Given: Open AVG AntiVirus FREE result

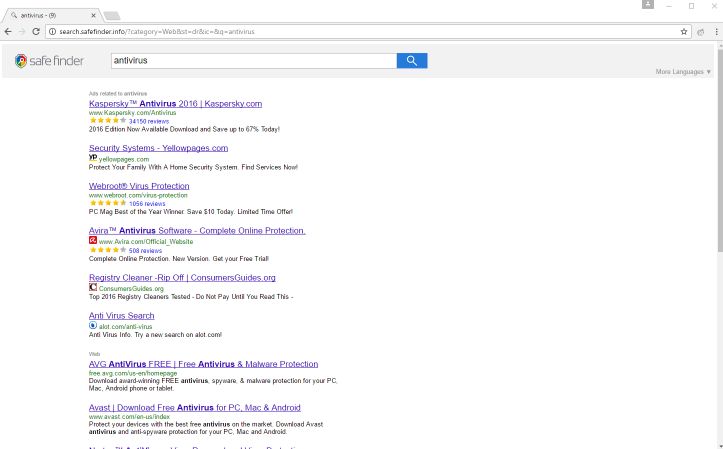Looking at the screenshot, I should tap(203, 364).
